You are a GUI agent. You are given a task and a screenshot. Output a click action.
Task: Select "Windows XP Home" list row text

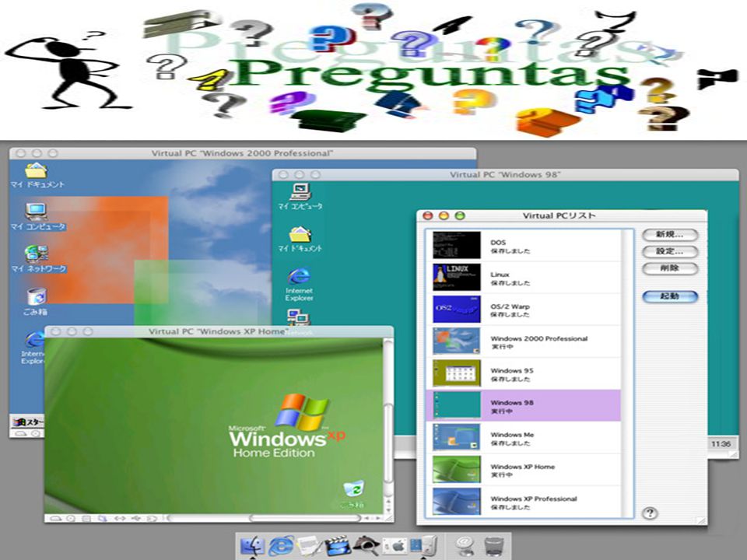coord(523,467)
